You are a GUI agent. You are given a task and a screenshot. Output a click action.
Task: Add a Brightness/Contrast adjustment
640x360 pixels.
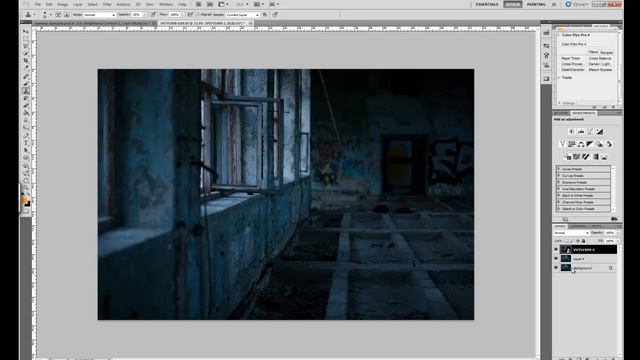[x=572, y=131]
